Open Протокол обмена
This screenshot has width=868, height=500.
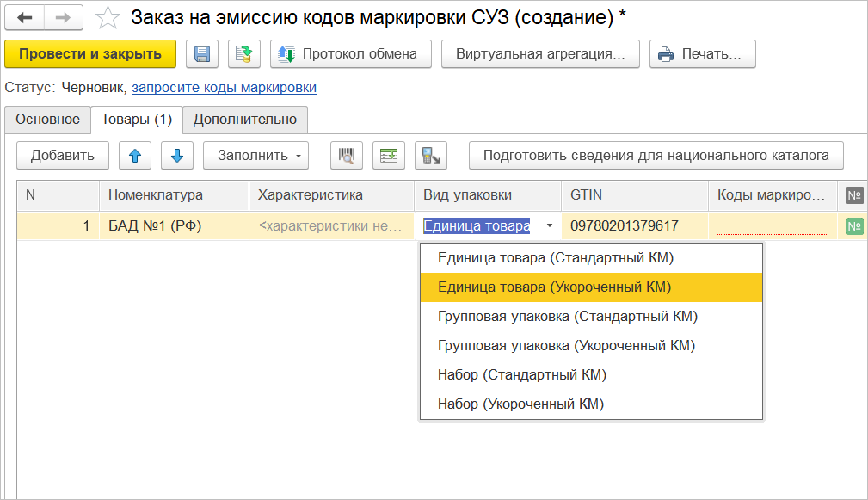(349, 54)
